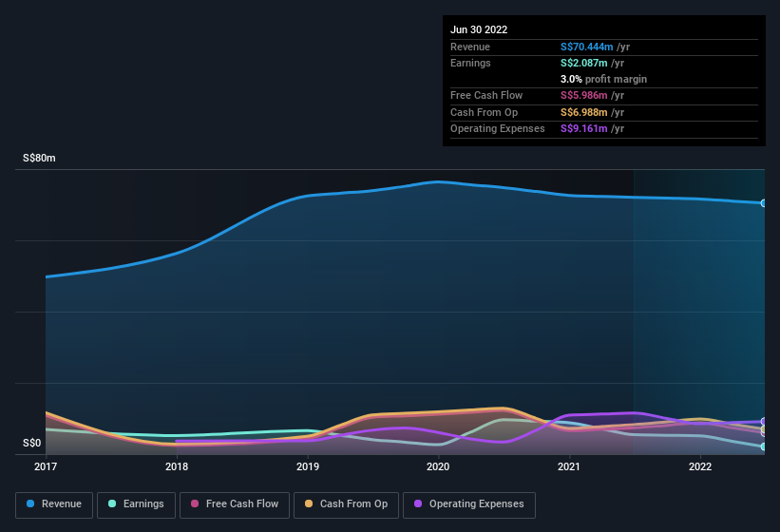Click the Operating Expenses label in tooltip

click(498, 129)
